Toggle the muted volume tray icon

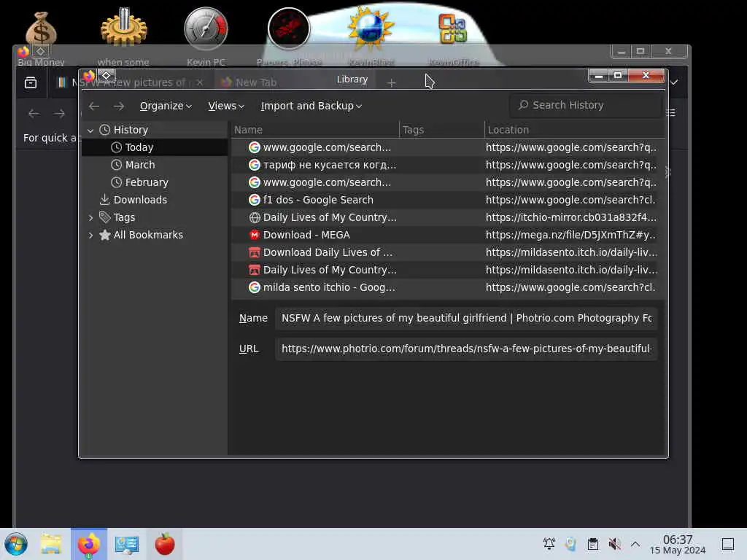(614, 544)
